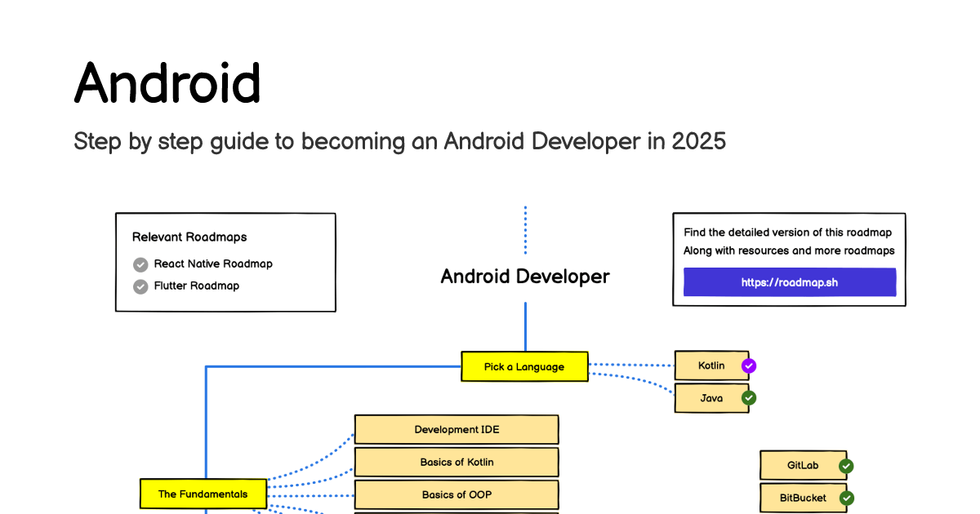This screenshot has height=514, width=980.
Task: Open the Development IDE topic
Action: (x=457, y=429)
